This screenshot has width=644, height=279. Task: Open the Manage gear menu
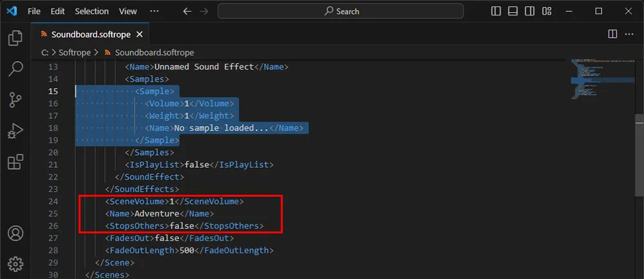tap(15, 264)
